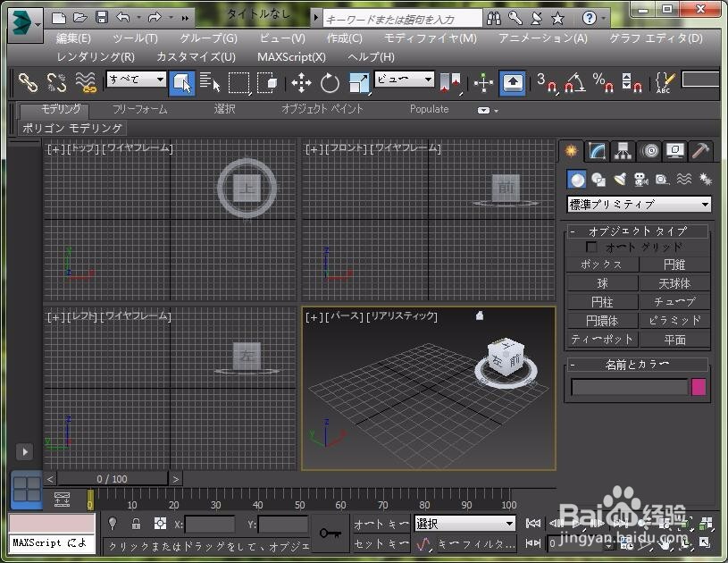Toggle the 3D Snaps magnet
This screenshot has width=728, height=563.
(x=546, y=83)
